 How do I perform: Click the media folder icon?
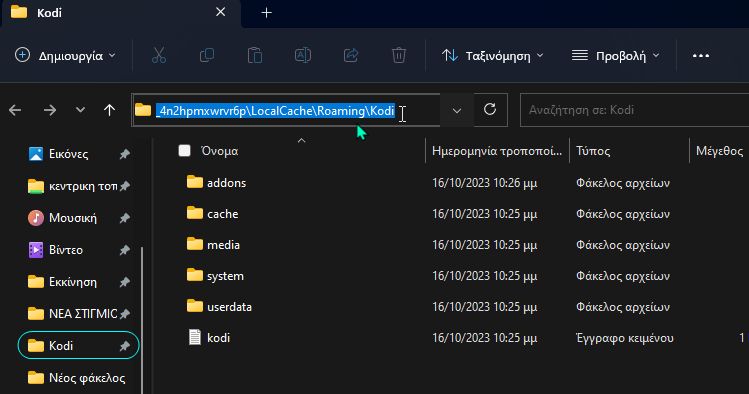194,244
